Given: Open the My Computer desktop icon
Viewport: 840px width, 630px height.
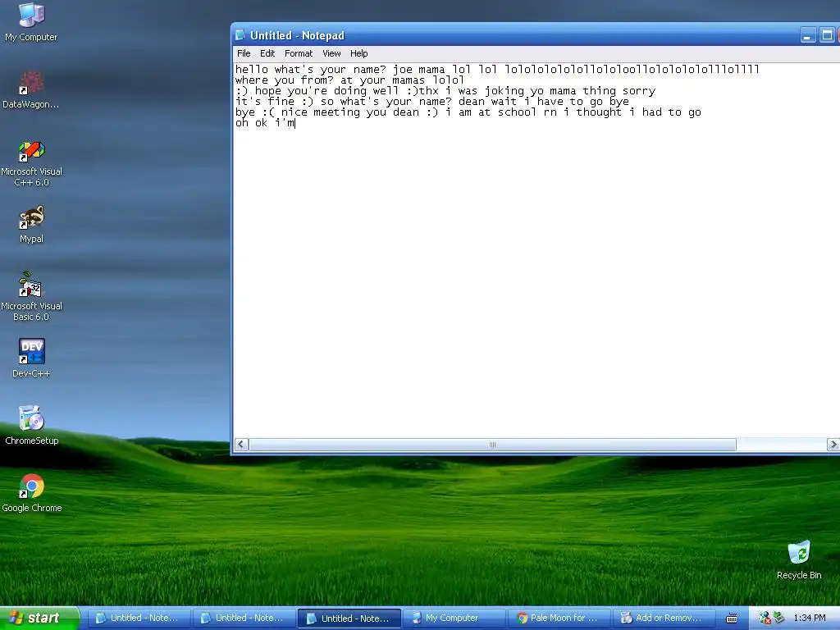Looking at the screenshot, I should click(31, 22).
